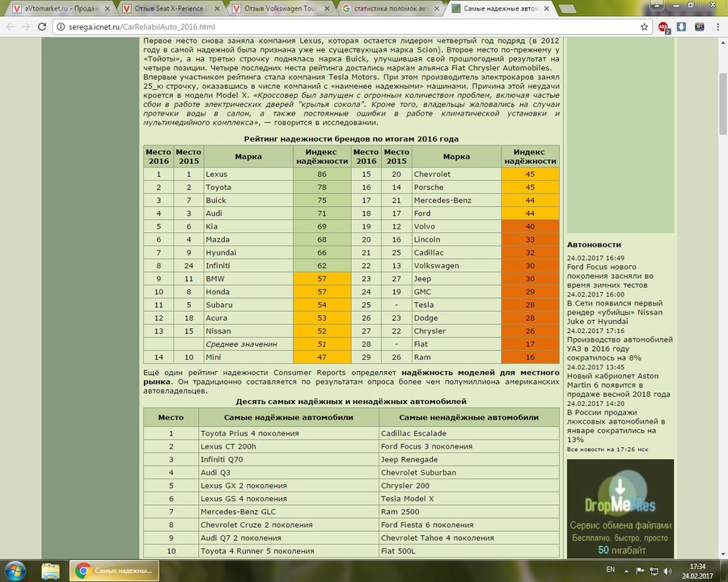Reload the page with the refresh icon
Viewport: 728px width, 582px height.
click(x=42, y=27)
